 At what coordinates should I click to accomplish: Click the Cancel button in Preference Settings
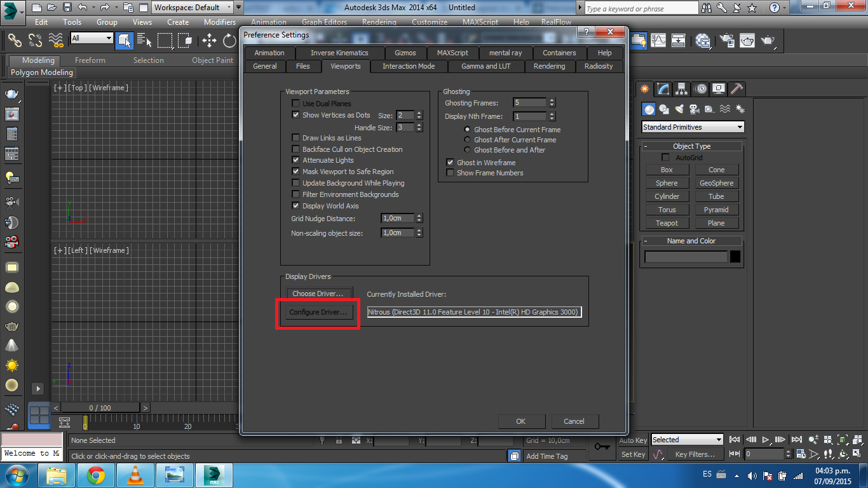[x=574, y=421]
